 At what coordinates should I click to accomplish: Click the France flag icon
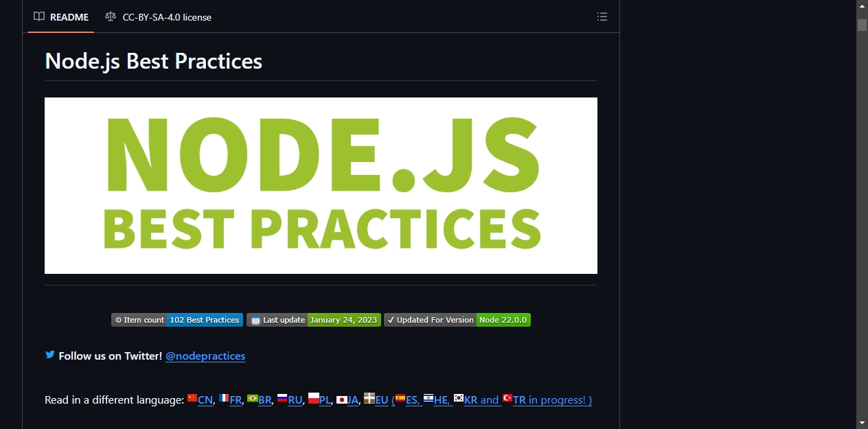[x=224, y=398]
